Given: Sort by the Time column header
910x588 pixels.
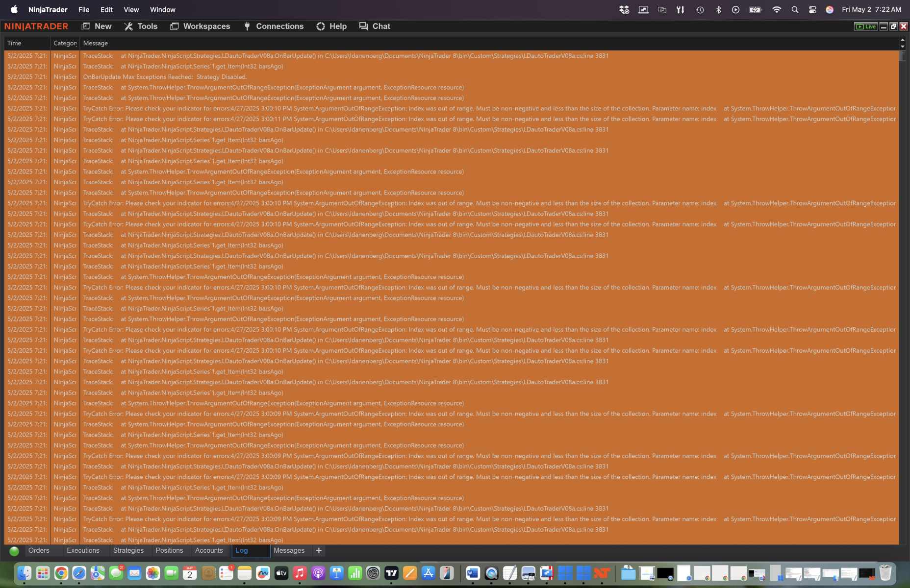Looking at the screenshot, I should click(27, 43).
